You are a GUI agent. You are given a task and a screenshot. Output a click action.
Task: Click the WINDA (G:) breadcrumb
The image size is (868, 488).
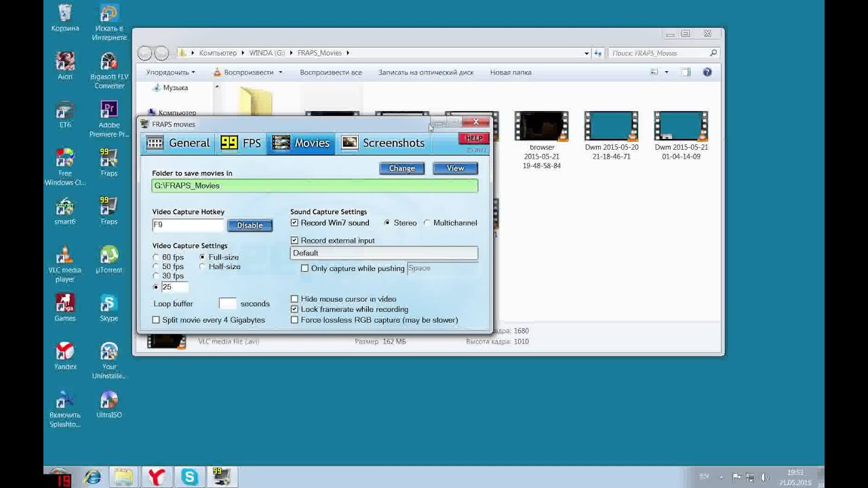point(267,53)
